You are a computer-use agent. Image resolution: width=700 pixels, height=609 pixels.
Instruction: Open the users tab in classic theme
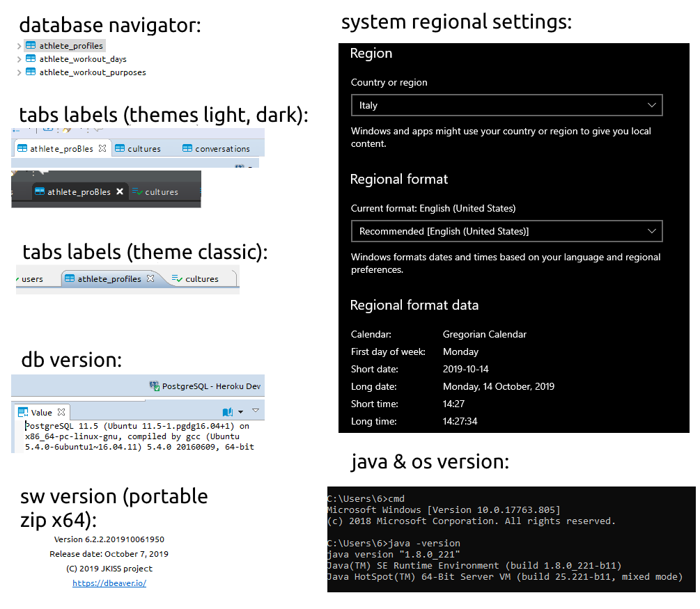(x=32, y=279)
